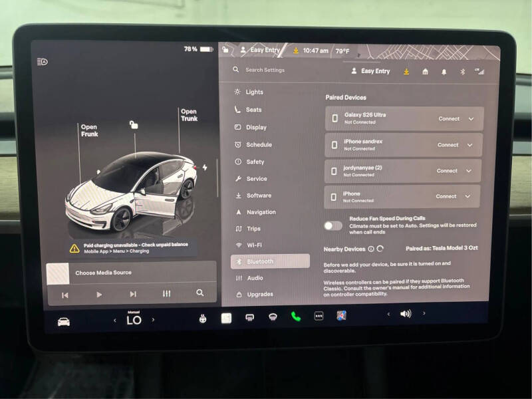Tap the notification bell icon
Screen dimensions: 532x399
click(x=444, y=72)
